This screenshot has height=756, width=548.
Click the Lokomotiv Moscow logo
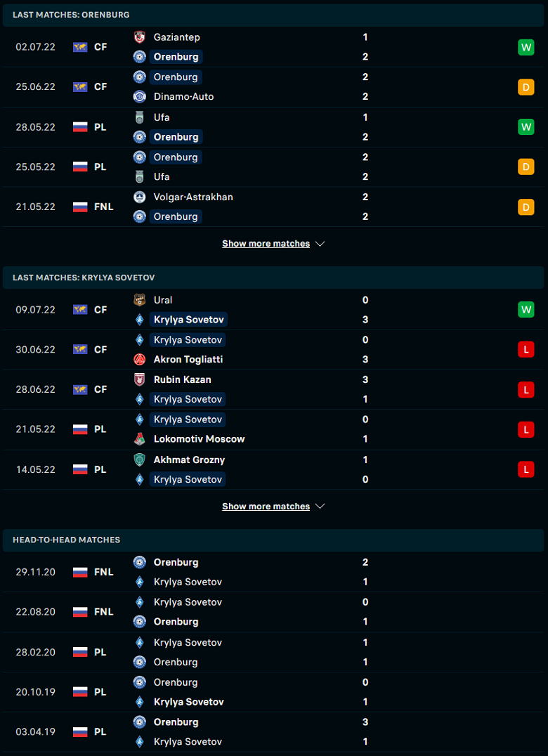(139, 438)
